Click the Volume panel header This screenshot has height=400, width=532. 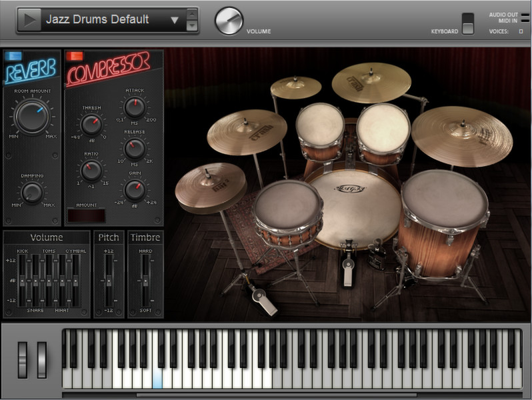pos(47,237)
